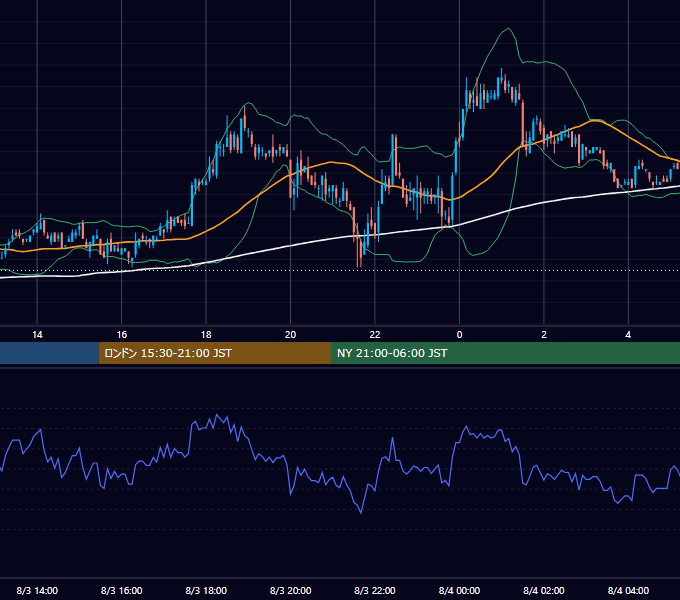Viewport: 680px width, 600px height.
Task: Click the 8/3 14:00 time label
Action: tap(37, 590)
